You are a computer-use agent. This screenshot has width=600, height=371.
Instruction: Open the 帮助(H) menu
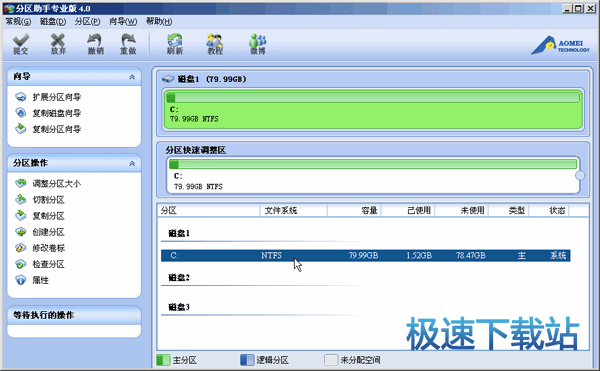click(x=159, y=21)
